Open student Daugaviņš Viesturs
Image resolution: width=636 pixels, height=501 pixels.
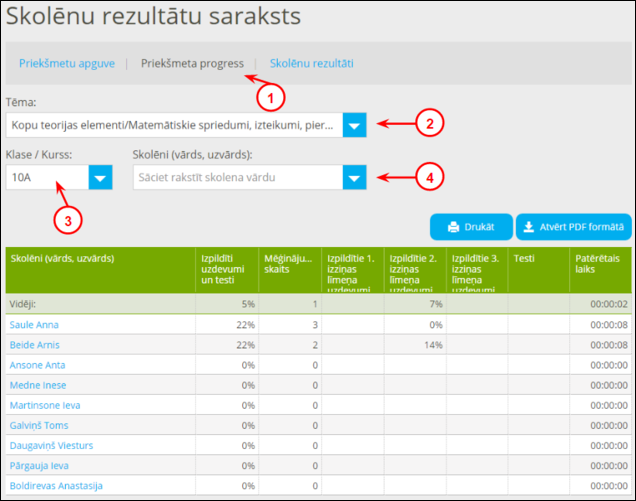tap(52, 446)
